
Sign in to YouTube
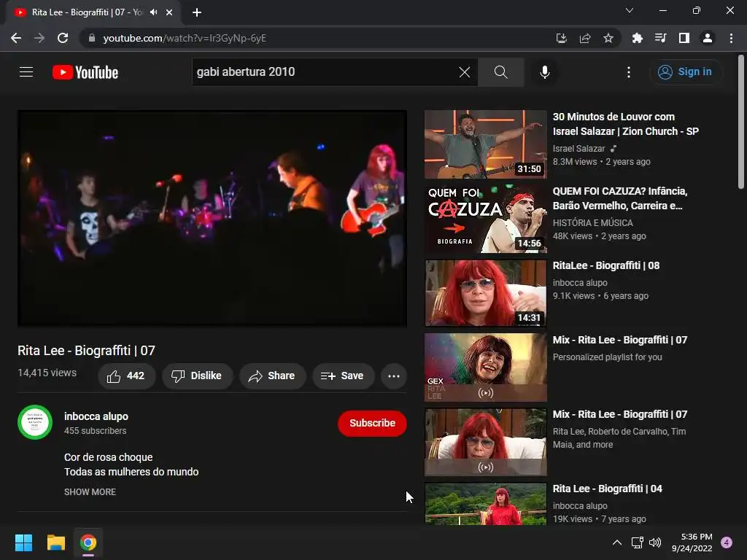pyautogui.click(x=685, y=72)
